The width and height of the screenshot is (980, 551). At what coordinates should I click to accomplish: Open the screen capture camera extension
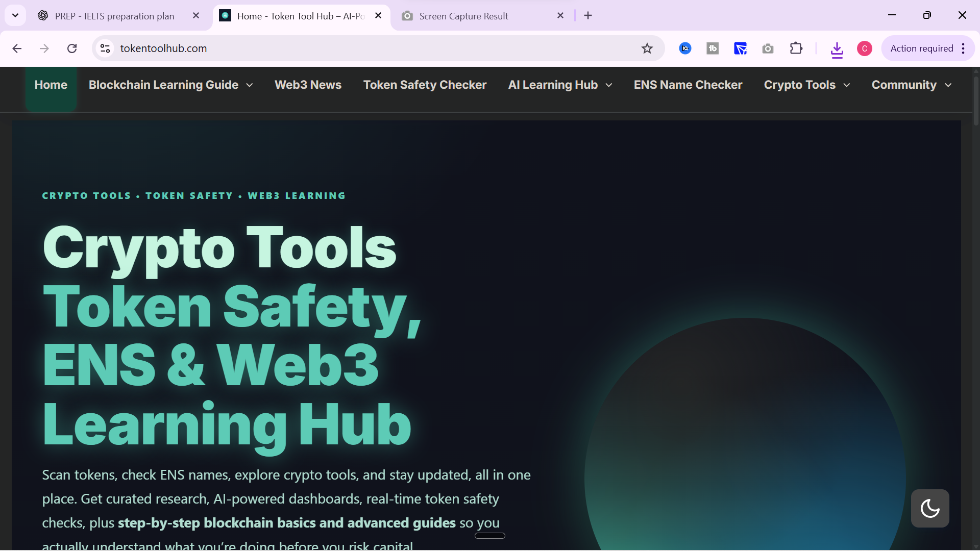(768, 48)
